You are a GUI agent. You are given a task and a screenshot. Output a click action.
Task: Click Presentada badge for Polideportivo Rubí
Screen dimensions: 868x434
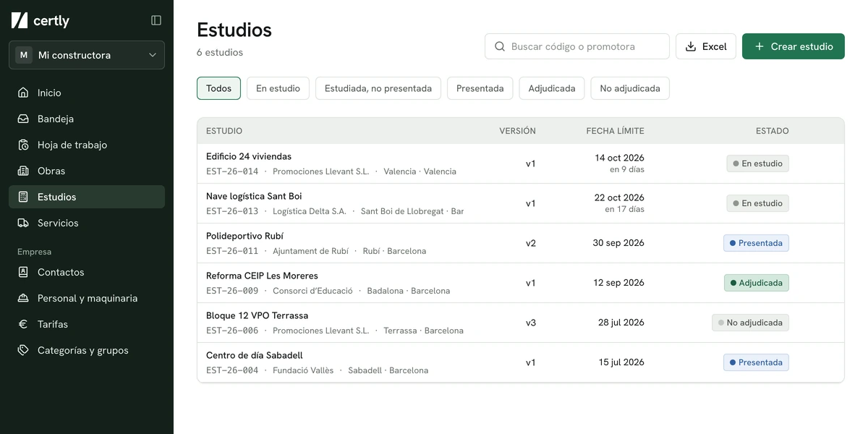(756, 243)
